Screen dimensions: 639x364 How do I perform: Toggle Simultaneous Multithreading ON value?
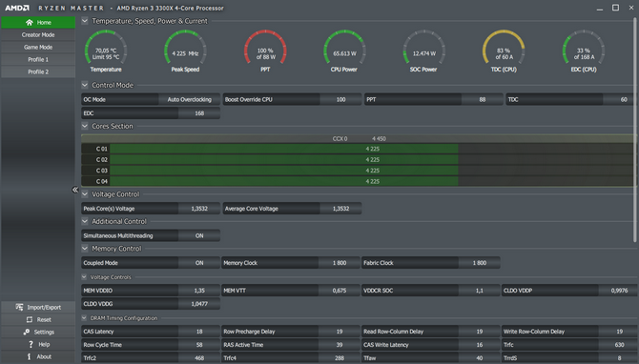[x=199, y=235]
